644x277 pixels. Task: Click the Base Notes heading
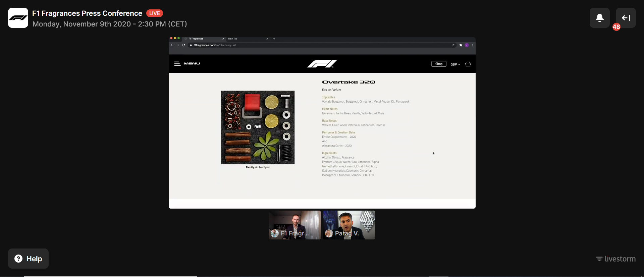[329, 121]
